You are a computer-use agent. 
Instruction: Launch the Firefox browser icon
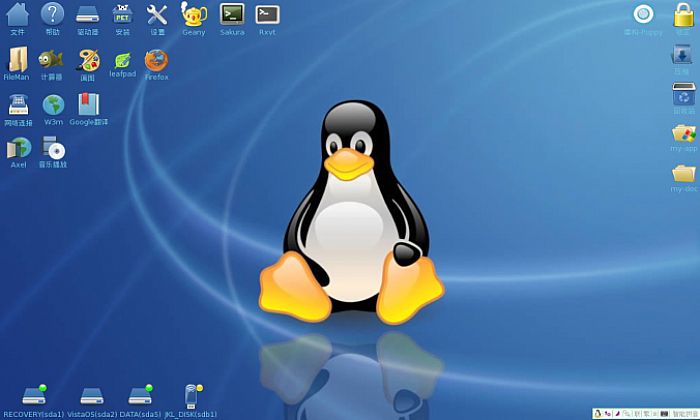[x=157, y=60]
